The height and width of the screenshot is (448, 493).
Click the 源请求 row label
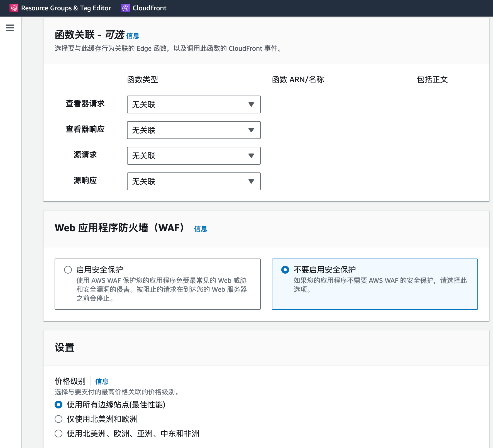coord(85,155)
